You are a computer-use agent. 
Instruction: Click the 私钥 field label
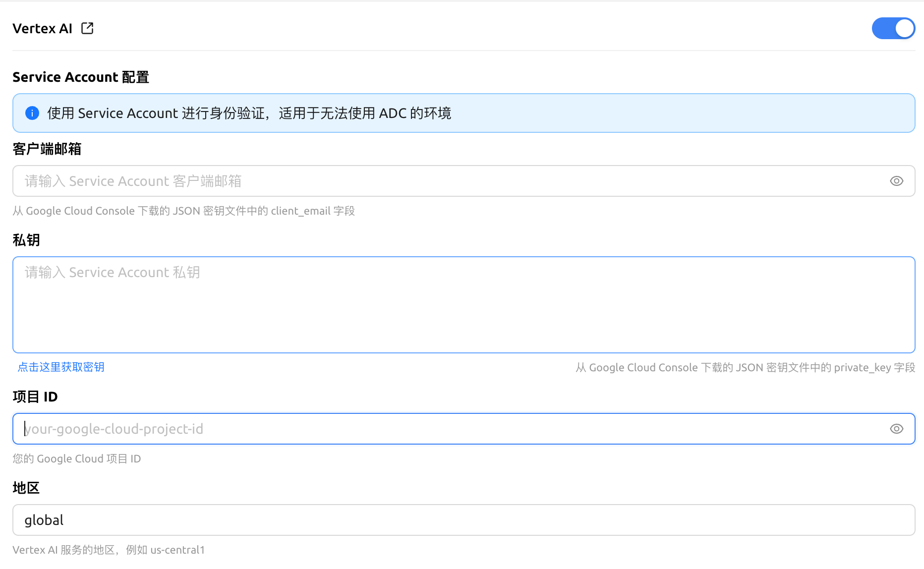click(26, 240)
